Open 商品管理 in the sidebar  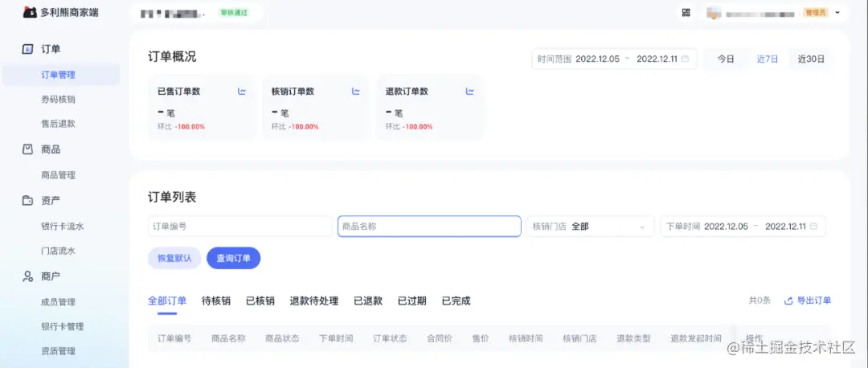58,175
